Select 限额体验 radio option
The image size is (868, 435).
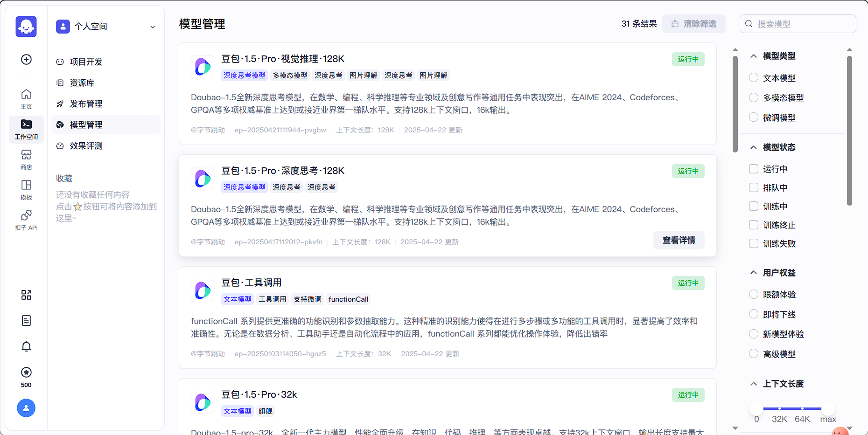click(x=754, y=294)
